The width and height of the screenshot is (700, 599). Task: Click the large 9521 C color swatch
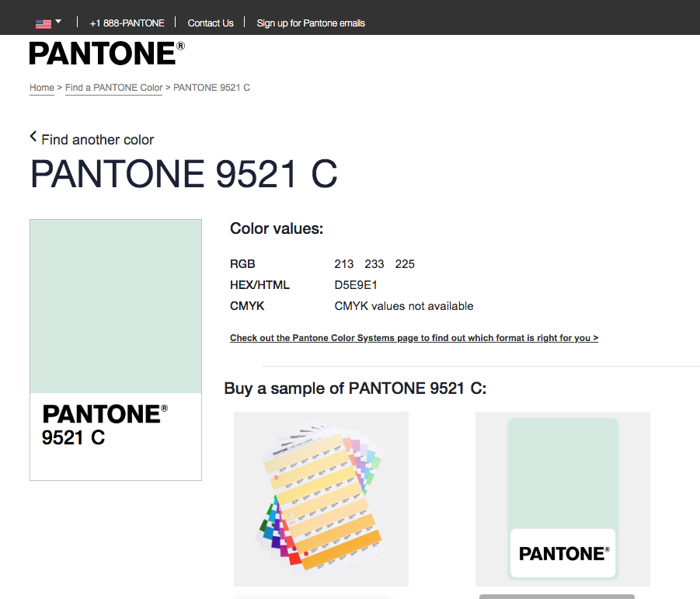pyautogui.click(x=116, y=306)
